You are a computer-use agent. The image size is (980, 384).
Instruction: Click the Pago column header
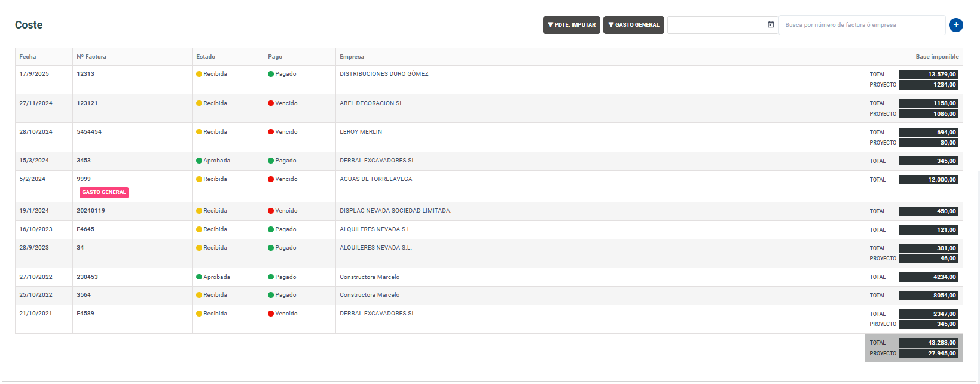tap(275, 57)
